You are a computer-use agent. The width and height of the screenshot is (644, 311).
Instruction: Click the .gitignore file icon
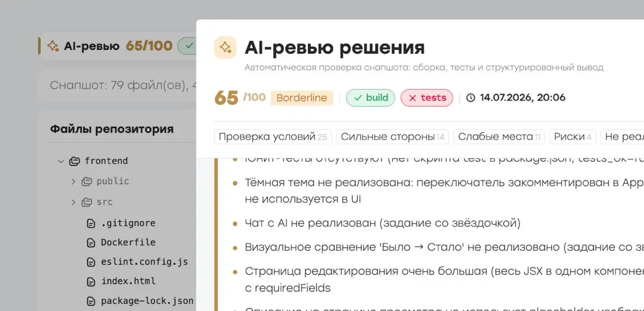(x=91, y=223)
